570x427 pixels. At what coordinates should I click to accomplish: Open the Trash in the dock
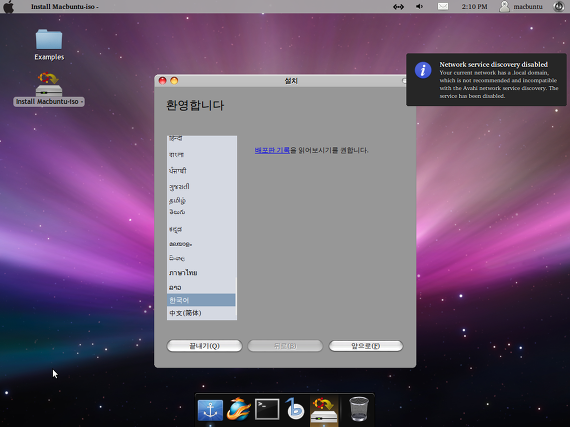coord(359,409)
